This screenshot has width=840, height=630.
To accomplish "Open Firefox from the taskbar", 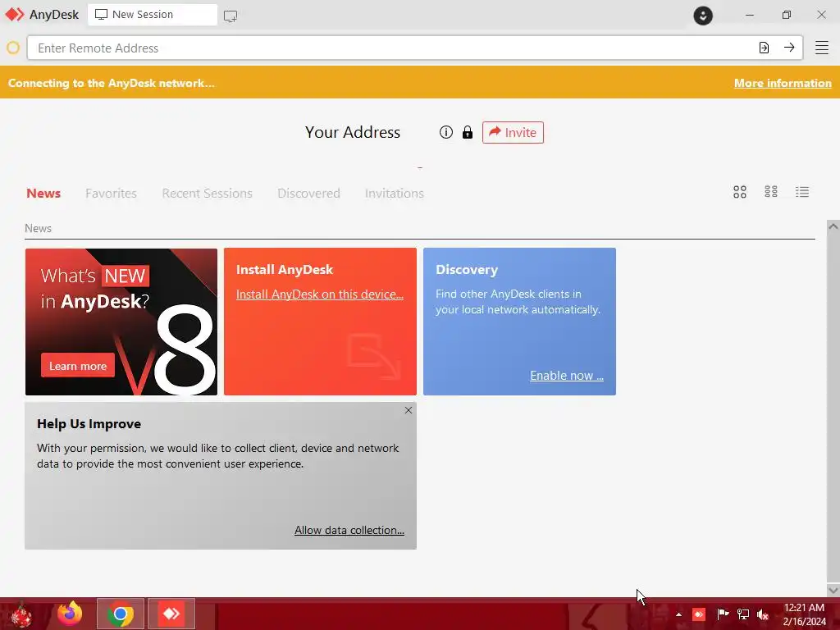I will coord(70,614).
